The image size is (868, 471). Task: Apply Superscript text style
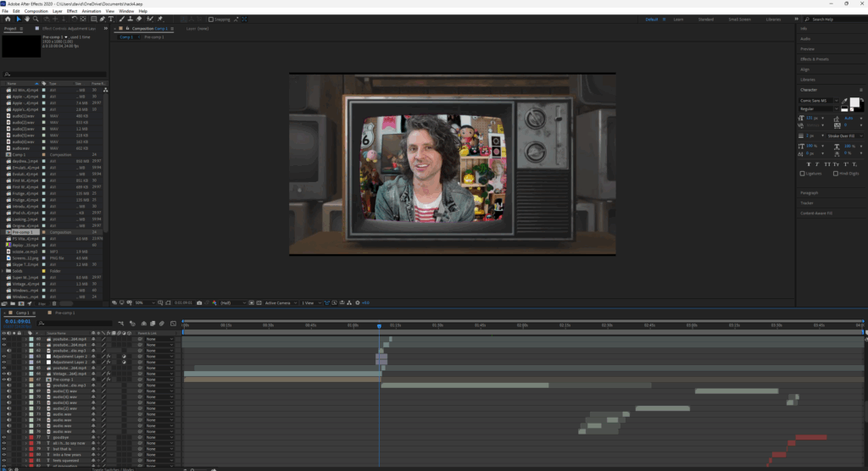tap(846, 164)
